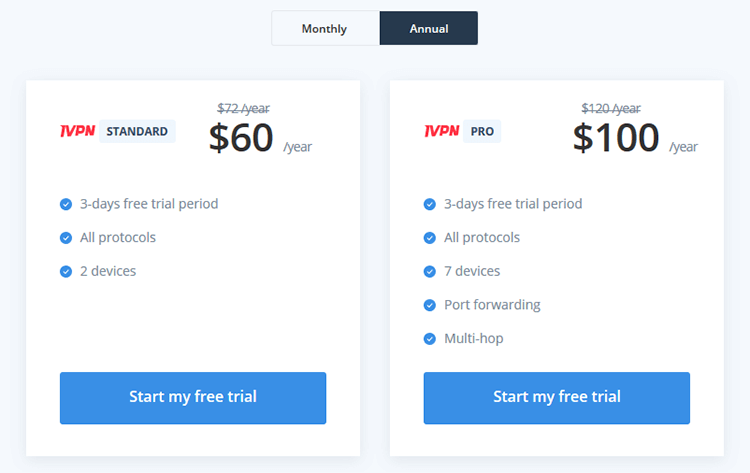Viewport: 750px width, 473px height.
Task: Select the Annual billing tab
Action: tap(429, 28)
